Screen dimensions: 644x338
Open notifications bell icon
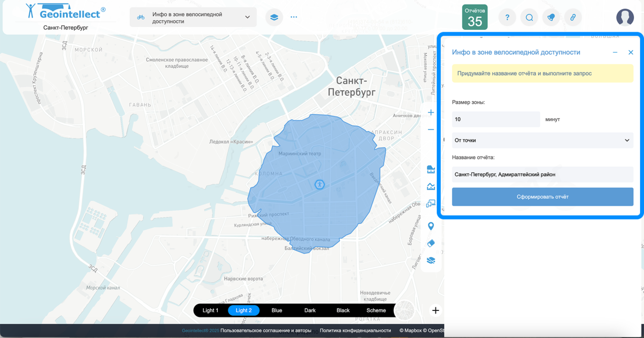tap(551, 17)
